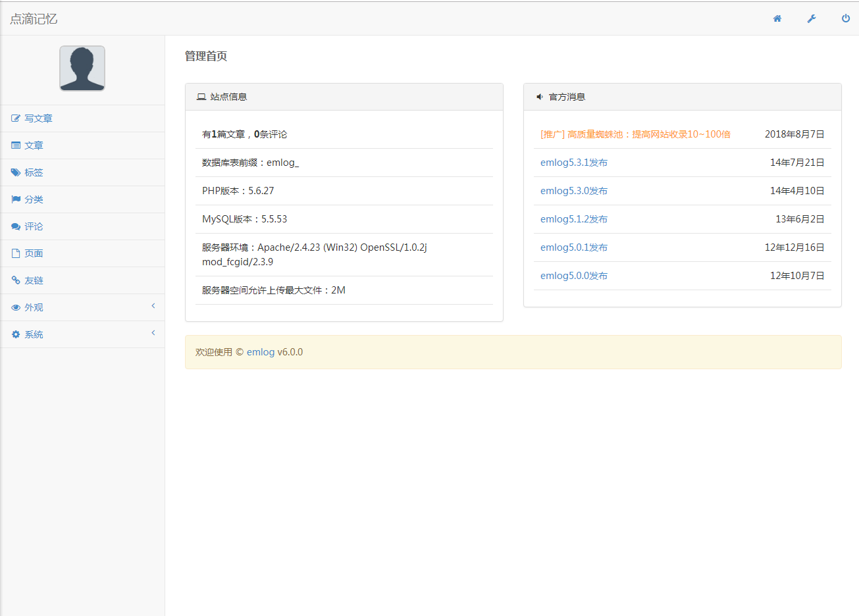
Task: Open the 文章 sidebar menu item
Action: 34,145
